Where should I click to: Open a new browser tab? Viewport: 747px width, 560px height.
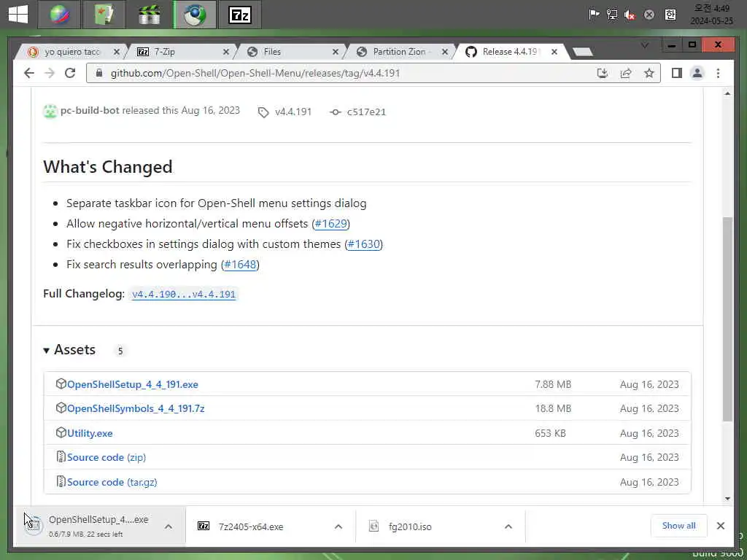[582, 52]
